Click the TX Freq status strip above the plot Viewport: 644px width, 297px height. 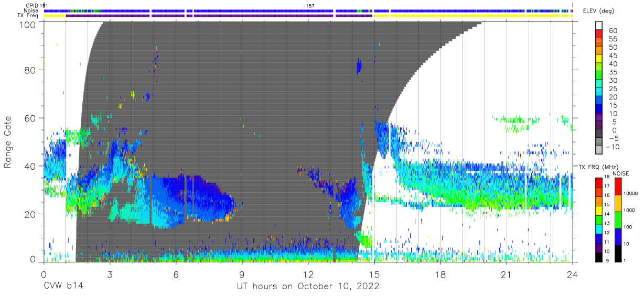pos(308,16)
